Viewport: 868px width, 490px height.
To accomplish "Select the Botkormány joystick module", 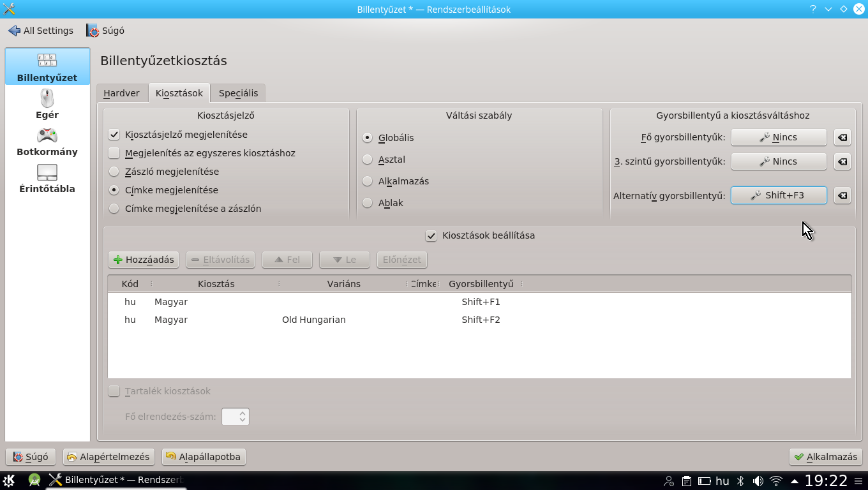I will (47, 141).
